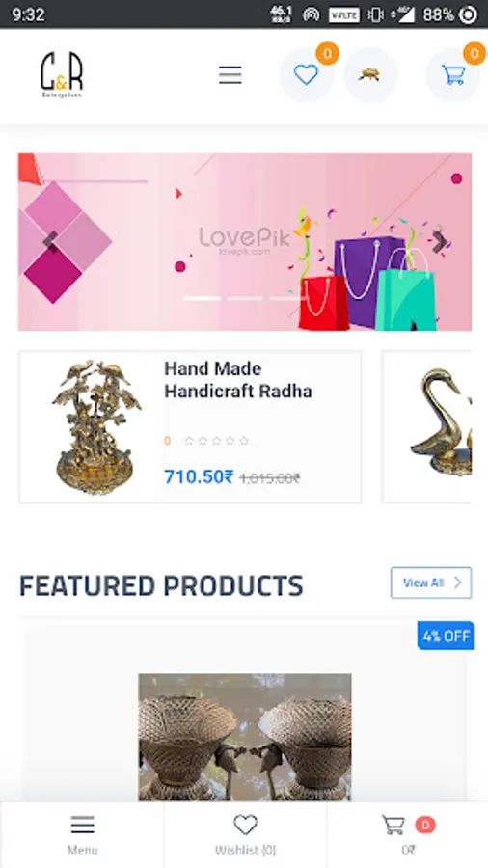This screenshot has height=868, width=488.
Task: Select the third banner slide indicator
Action: pyautogui.click(x=285, y=298)
